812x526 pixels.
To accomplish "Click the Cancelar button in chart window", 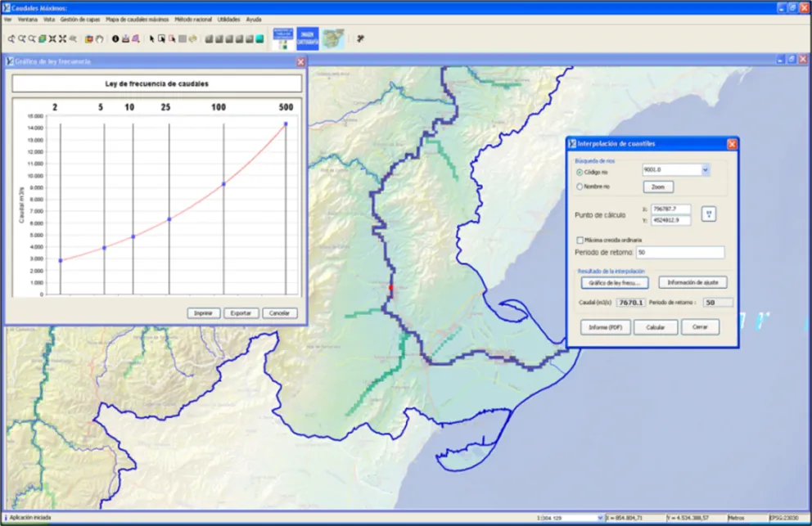I will point(280,313).
